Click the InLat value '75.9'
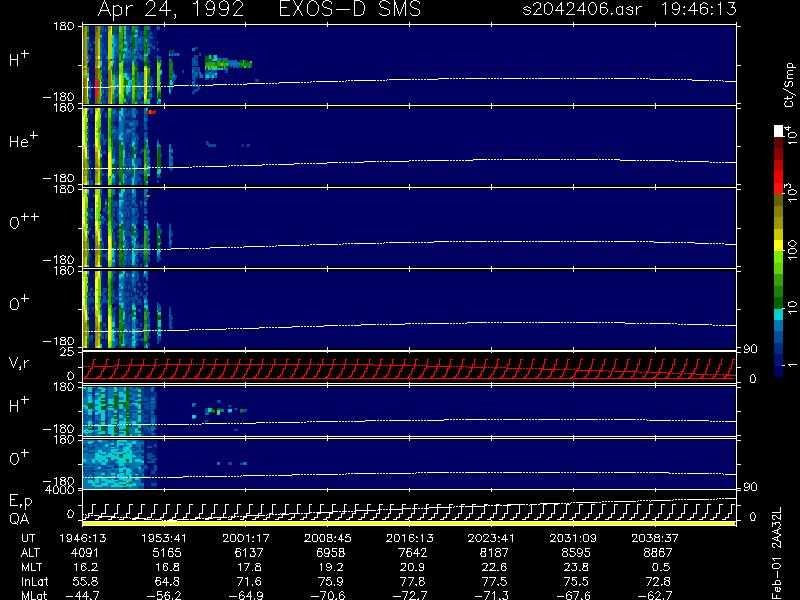The image size is (800, 600). point(331,581)
